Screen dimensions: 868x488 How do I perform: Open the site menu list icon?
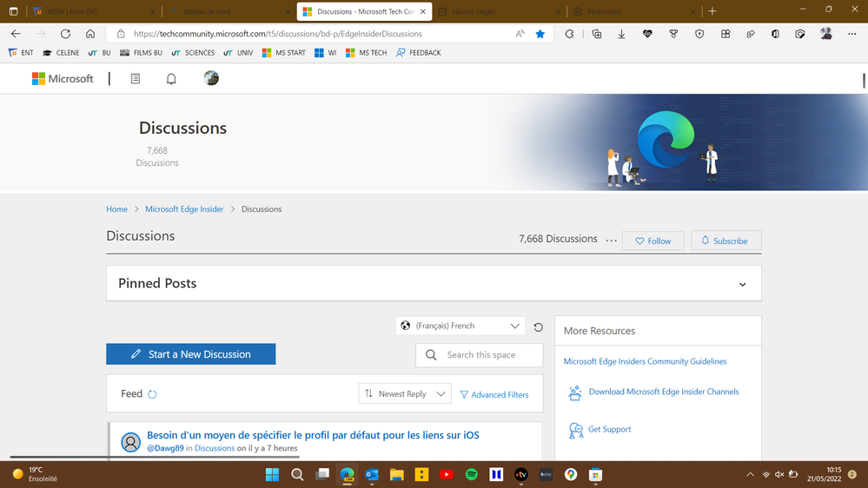[x=135, y=78]
